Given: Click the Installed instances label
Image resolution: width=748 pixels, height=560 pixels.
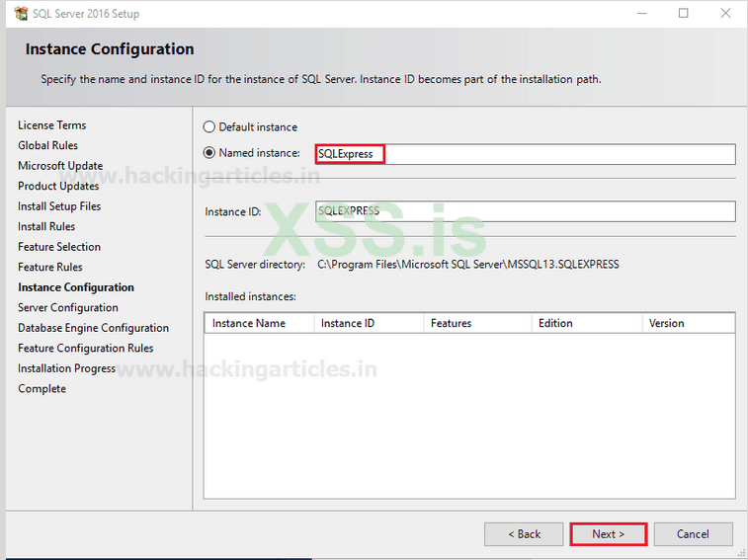Looking at the screenshot, I should click(x=250, y=296).
